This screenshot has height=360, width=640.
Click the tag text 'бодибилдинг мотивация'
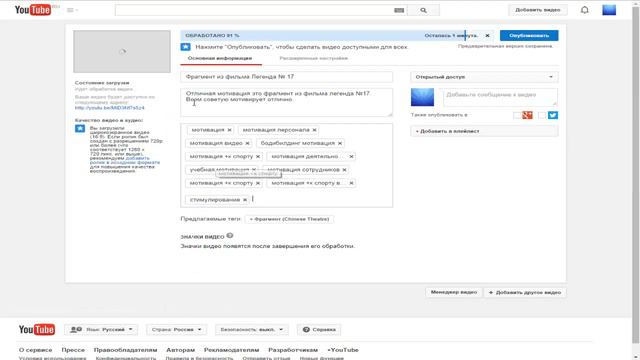[x=298, y=143]
